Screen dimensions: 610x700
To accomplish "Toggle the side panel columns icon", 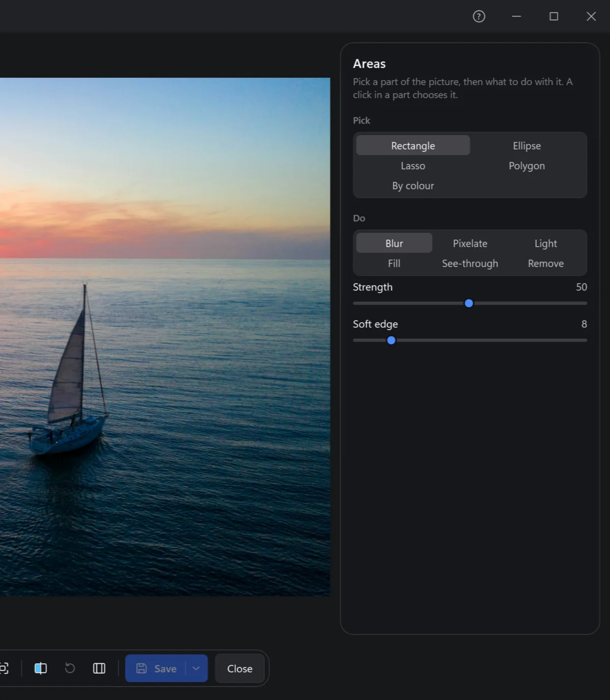I will pyautogui.click(x=99, y=668).
